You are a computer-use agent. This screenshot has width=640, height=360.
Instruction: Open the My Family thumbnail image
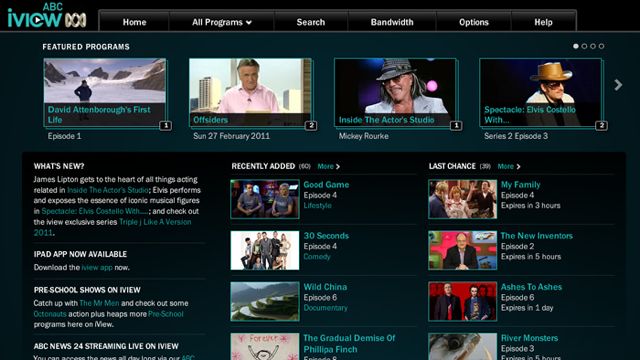pyautogui.click(x=462, y=199)
